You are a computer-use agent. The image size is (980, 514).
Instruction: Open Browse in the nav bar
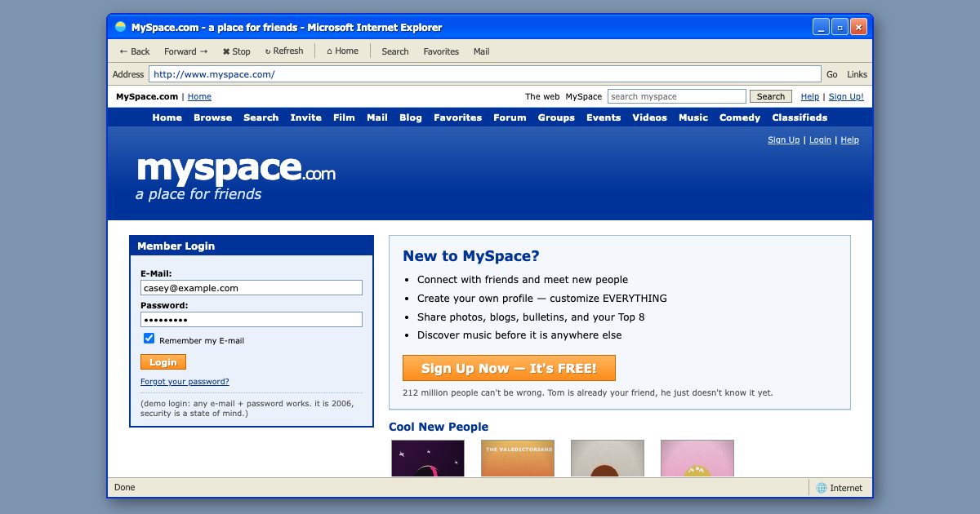click(x=213, y=117)
